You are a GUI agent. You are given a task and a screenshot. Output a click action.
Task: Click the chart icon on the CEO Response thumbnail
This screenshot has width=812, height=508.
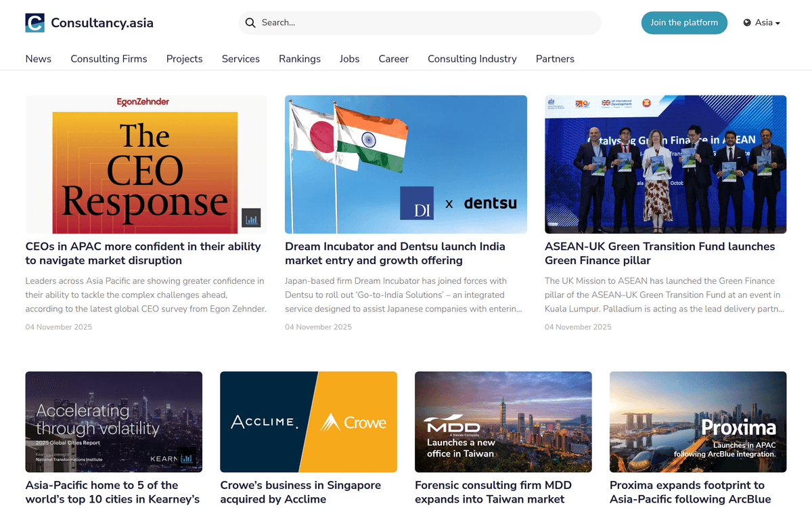pos(251,218)
